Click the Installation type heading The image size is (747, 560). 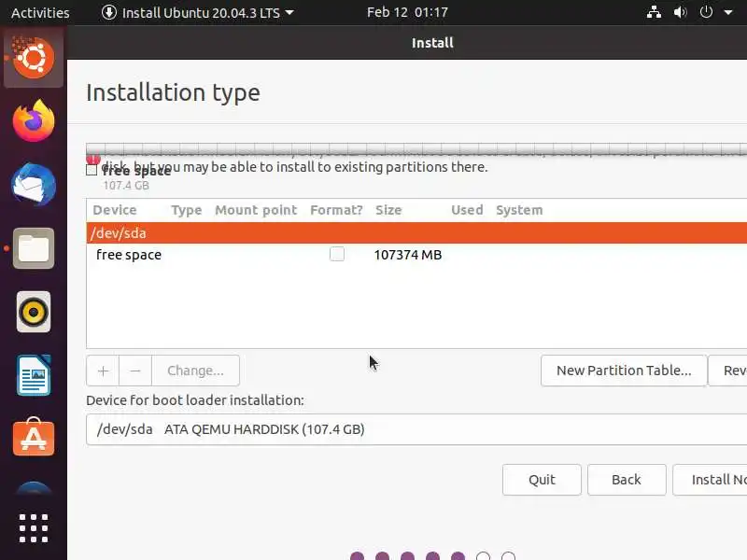(x=173, y=92)
